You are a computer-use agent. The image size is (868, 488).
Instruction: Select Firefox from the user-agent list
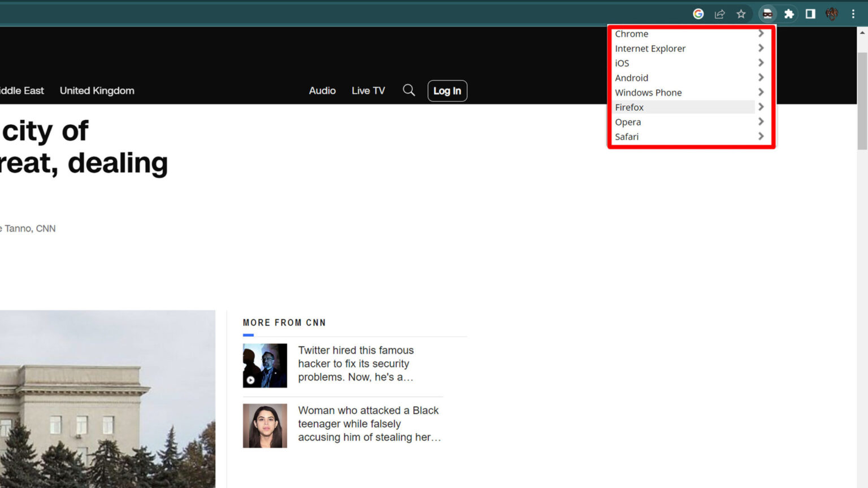630,107
